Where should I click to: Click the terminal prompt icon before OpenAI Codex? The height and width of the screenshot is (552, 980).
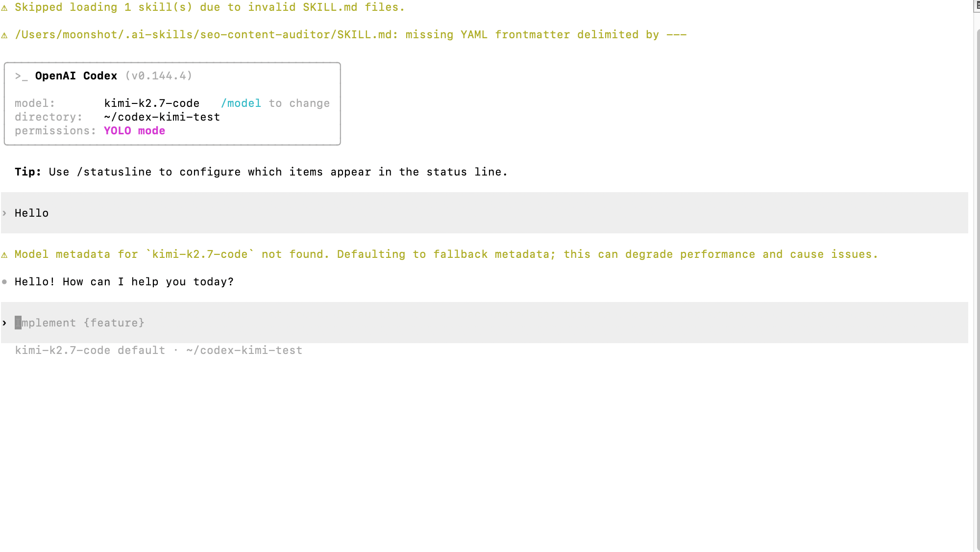tap(21, 76)
